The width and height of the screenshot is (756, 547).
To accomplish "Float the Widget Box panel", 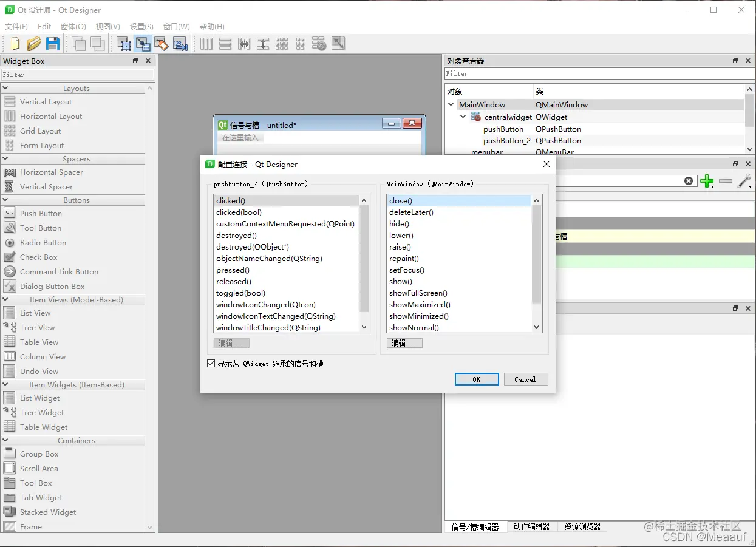I will click(x=135, y=61).
